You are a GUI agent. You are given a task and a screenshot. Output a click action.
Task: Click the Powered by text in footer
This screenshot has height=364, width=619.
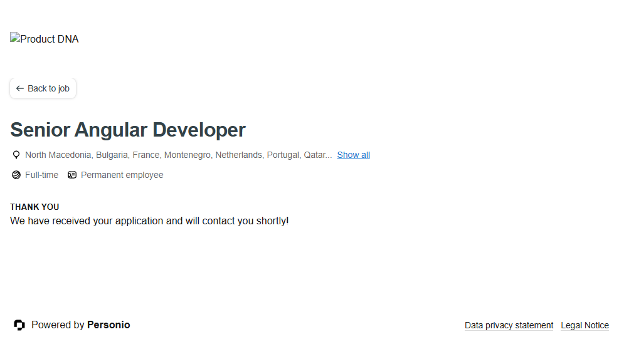coord(58,325)
